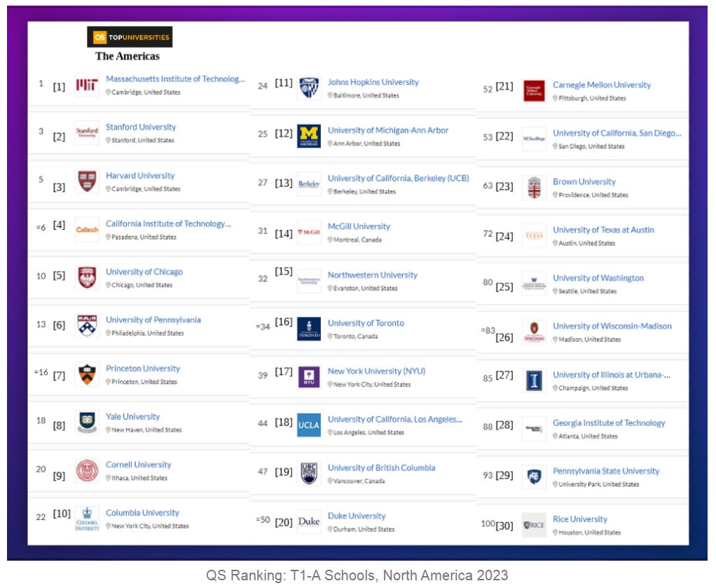Open University of Wisconsin-Madison link
716x588 pixels.
(612, 326)
